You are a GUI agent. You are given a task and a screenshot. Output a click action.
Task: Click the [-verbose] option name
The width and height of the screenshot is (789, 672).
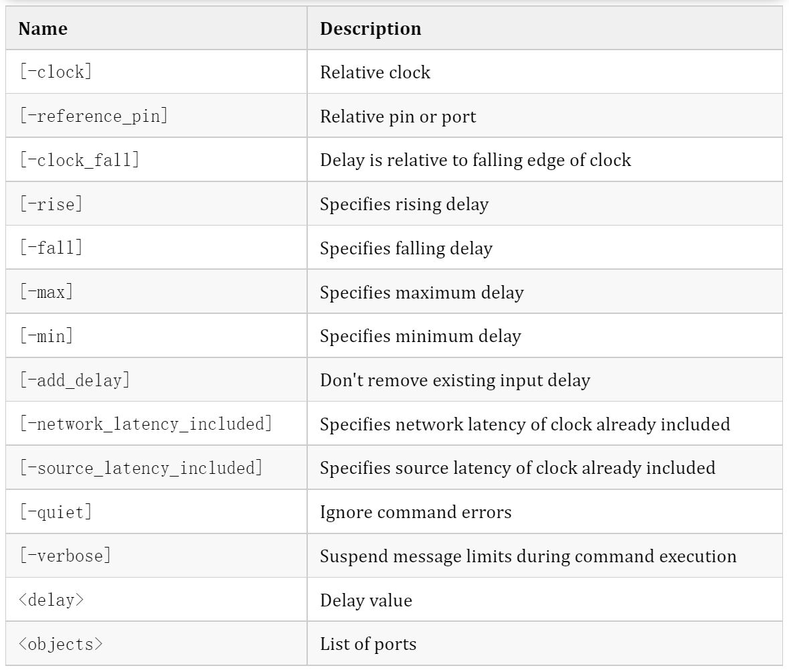tap(65, 556)
